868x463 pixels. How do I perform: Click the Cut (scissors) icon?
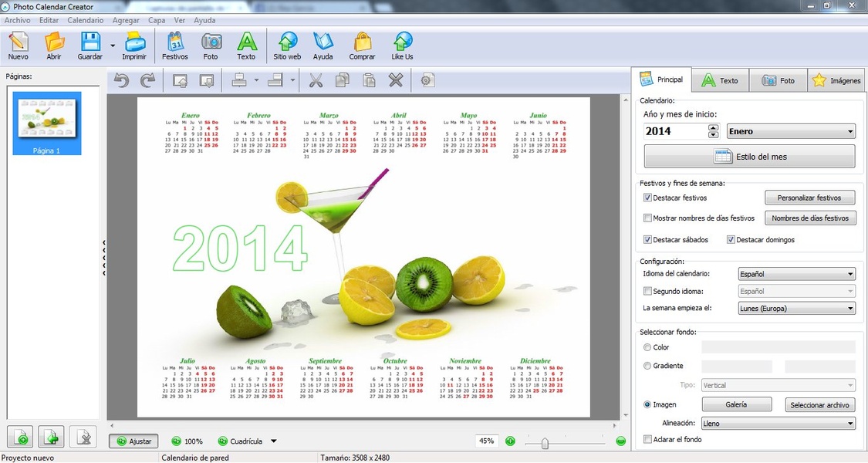[x=318, y=79]
